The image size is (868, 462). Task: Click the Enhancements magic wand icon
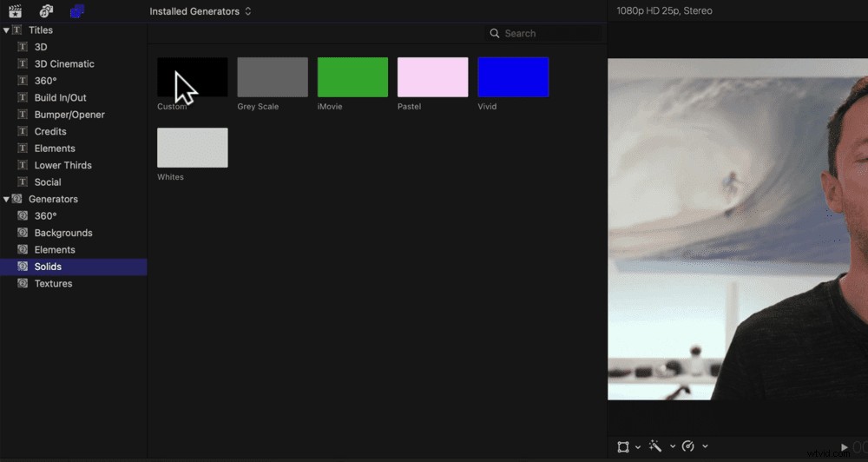click(x=655, y=446)
